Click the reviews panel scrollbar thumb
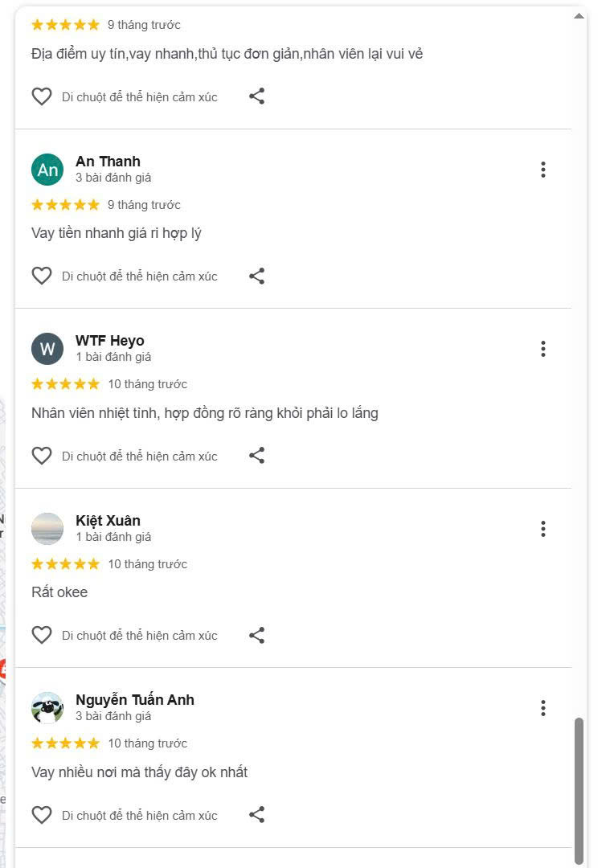This screenshot has width=610, height=868. point(579,791)
